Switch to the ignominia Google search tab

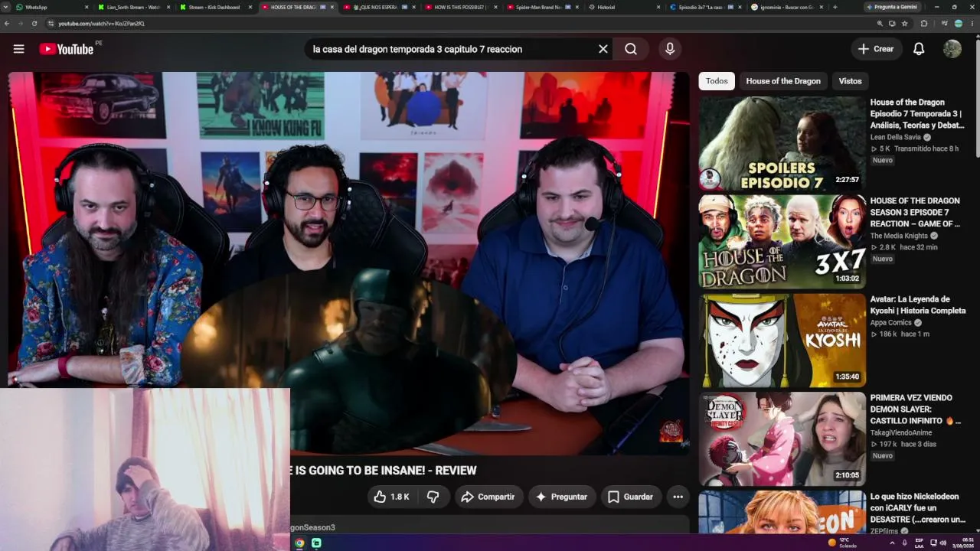click(789, 7)
